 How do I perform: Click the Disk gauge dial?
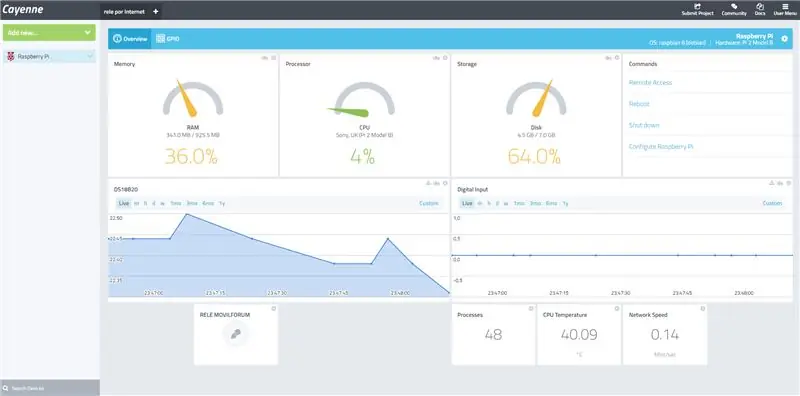coord(536,98)
